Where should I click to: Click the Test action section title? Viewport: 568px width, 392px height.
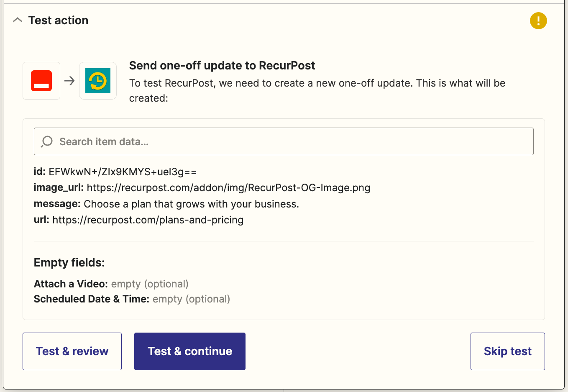pyautogui.click(x=58, y=20)
